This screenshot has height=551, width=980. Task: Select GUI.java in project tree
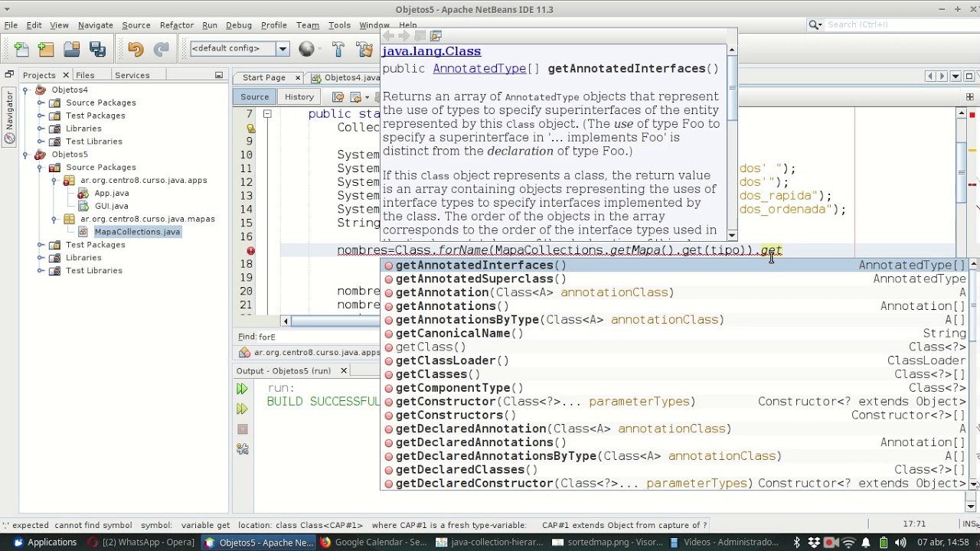click(x=111, y=206)
